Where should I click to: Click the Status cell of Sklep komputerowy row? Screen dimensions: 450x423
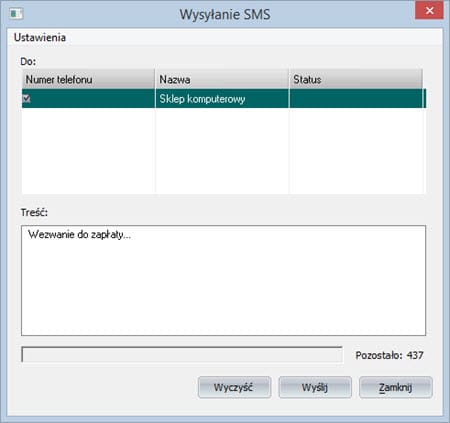pyautogui.click(x=356, y=99)
